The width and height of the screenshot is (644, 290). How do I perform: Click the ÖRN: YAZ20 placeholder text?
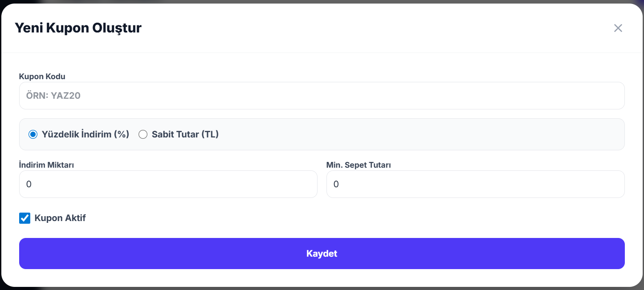53,96
